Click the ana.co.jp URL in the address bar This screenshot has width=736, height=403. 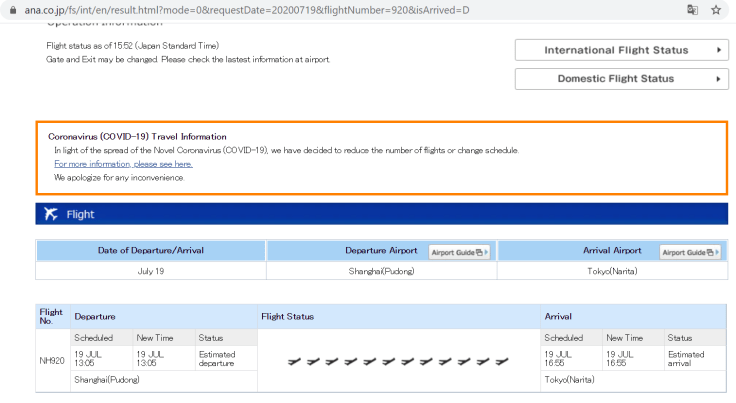(240, 10)
